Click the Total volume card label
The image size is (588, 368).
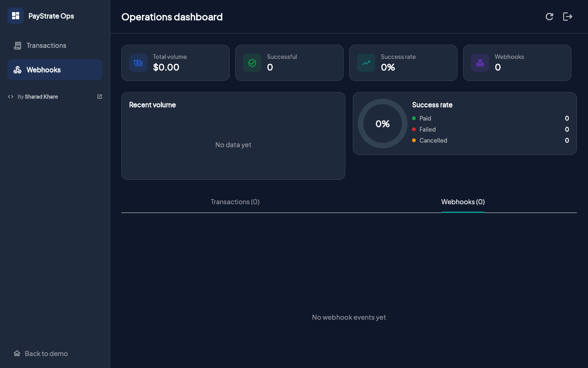coord(170,57)
